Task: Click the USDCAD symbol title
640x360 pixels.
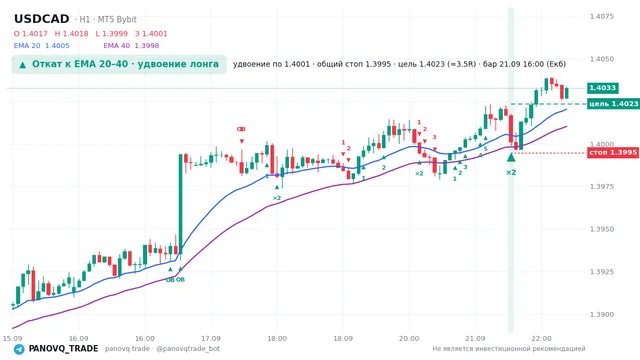Action: click(42, 19)
